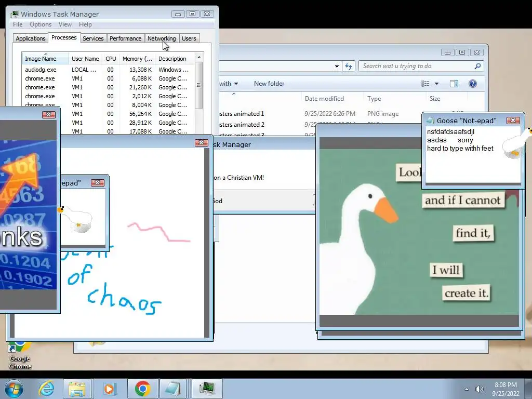The height and width of the screenshot is (399, 532).
Task: Close the Goose "Not-epad" window with text
Action: [x=513, y=121]
